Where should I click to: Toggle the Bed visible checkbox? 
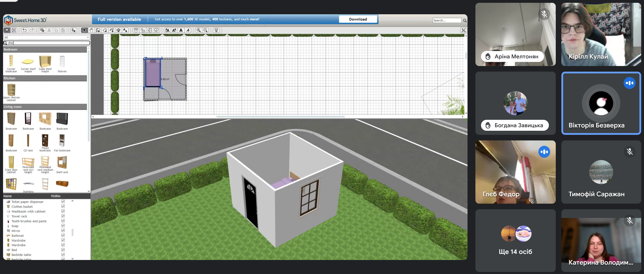pyautogui.click(x=63, y=250)
